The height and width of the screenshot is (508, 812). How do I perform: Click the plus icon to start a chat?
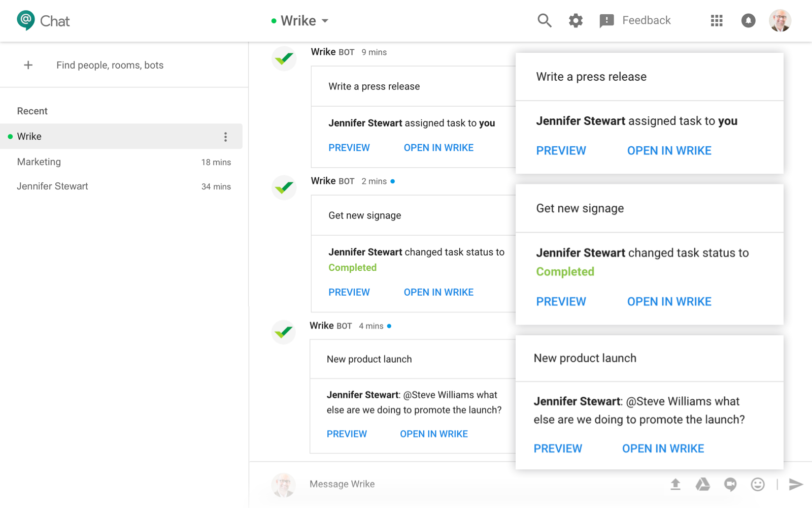[28, 65]
